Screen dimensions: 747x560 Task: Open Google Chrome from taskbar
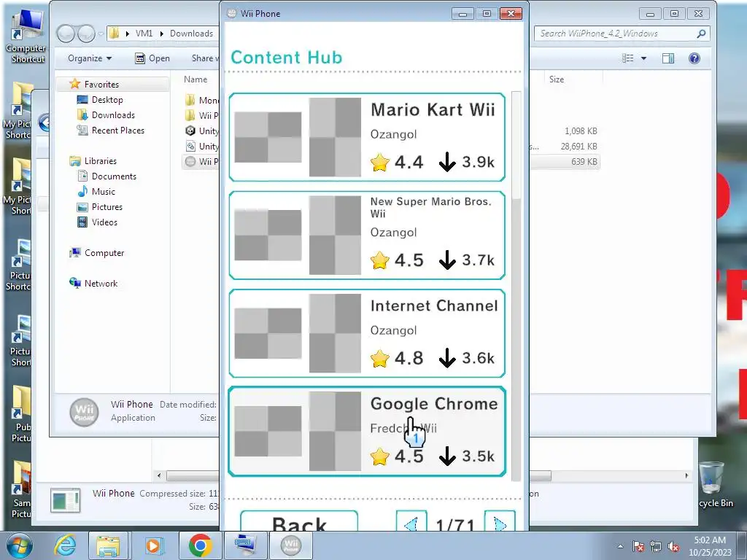pyautogui.click(x=200, y=545)
